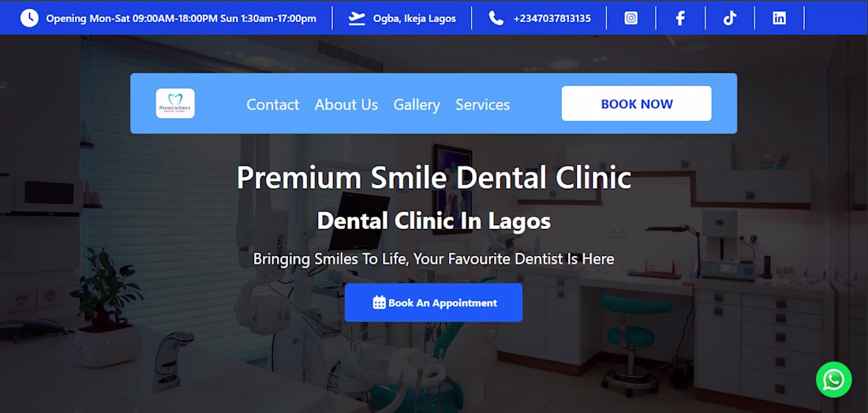This screenshot has height=413, width=868.
Task: Open the Instagram profile icon
Action: [630, 18]
